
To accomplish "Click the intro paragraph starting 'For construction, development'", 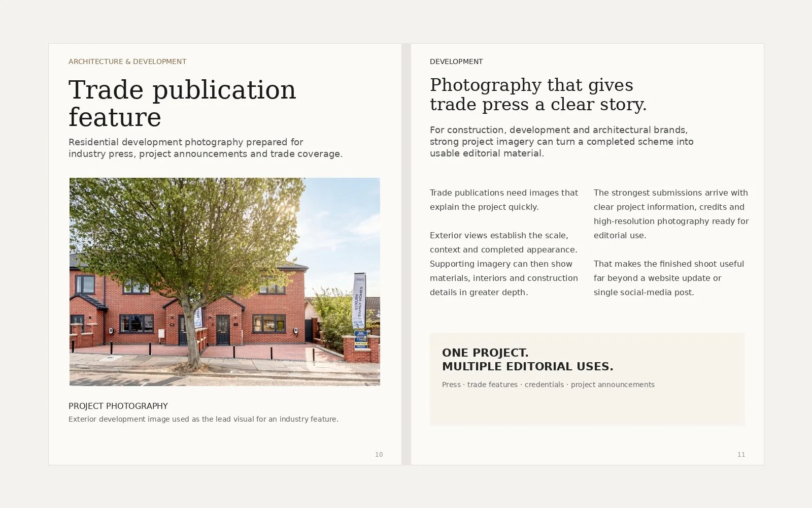I will coord(562,142).
